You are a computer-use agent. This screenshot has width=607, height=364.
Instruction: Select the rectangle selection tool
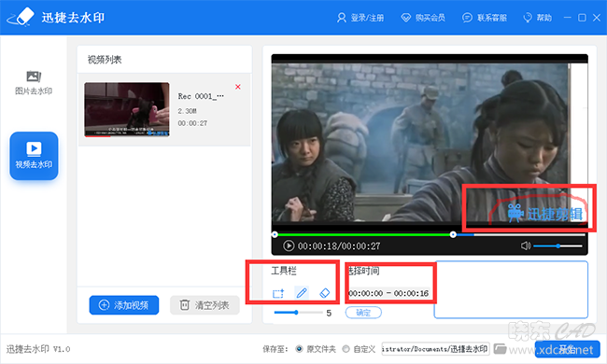tap(278, 294)
